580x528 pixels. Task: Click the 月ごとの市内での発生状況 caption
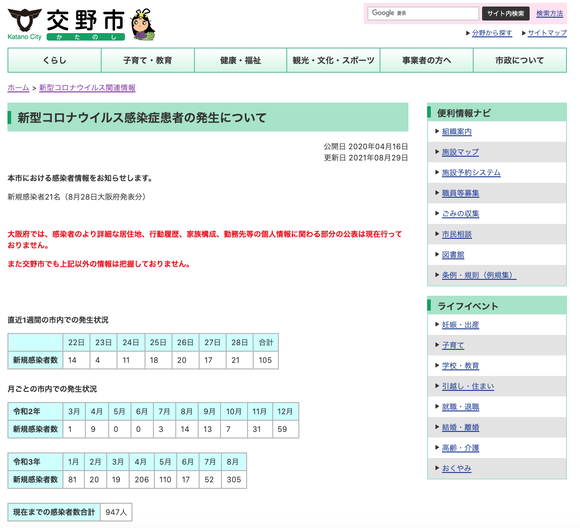[x=52, y=389]
